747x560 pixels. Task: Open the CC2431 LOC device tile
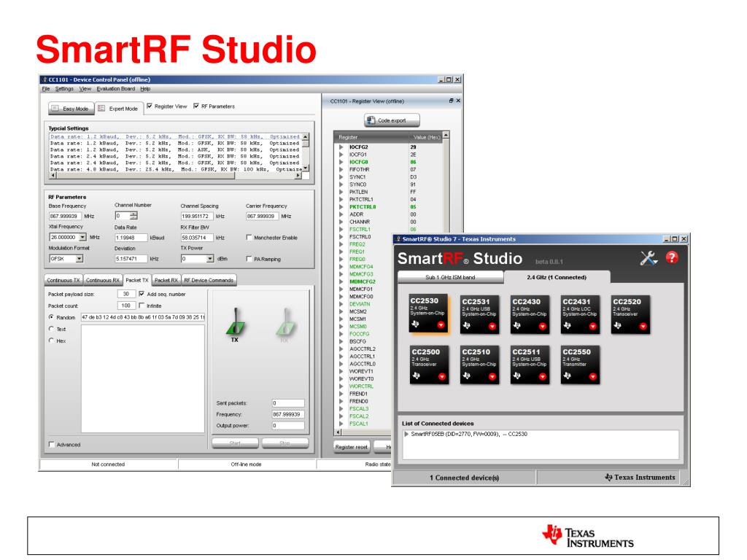click(580, 314)
